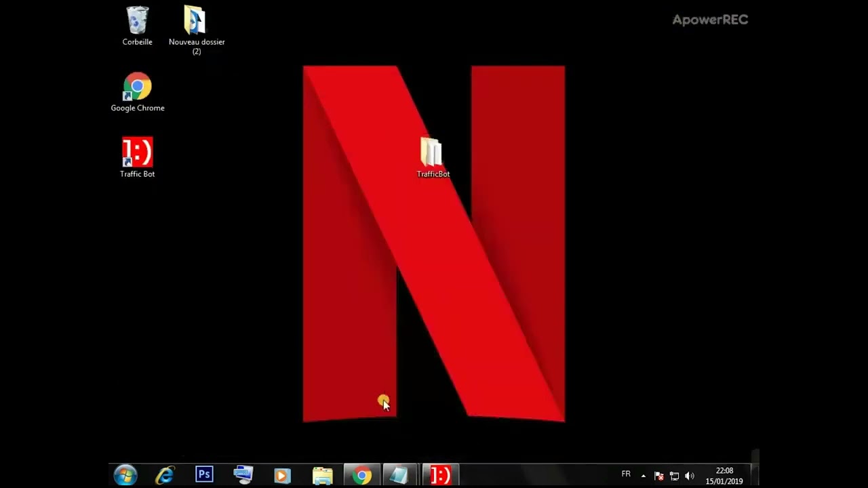Image resolution: width=868 pixels, height=488 pixels.
Task: Select the Google Chrome desktop shortcut
Action: pos(138,92)
